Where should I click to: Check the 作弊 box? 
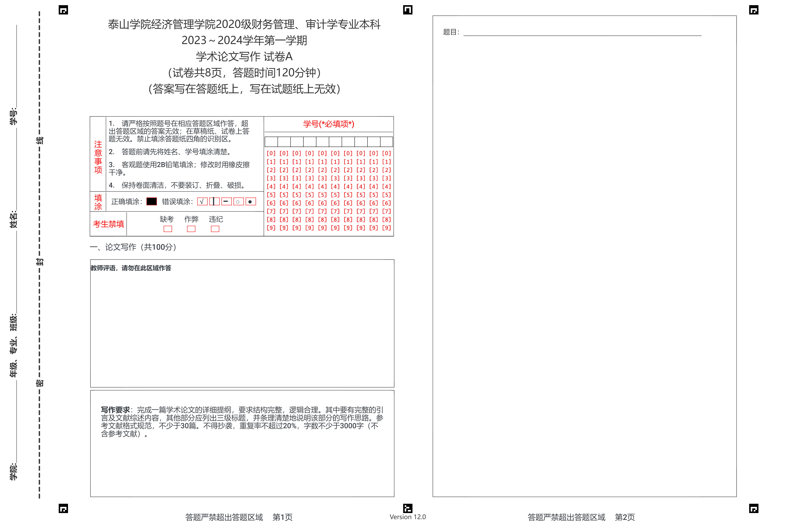click(x=191, y=229)
